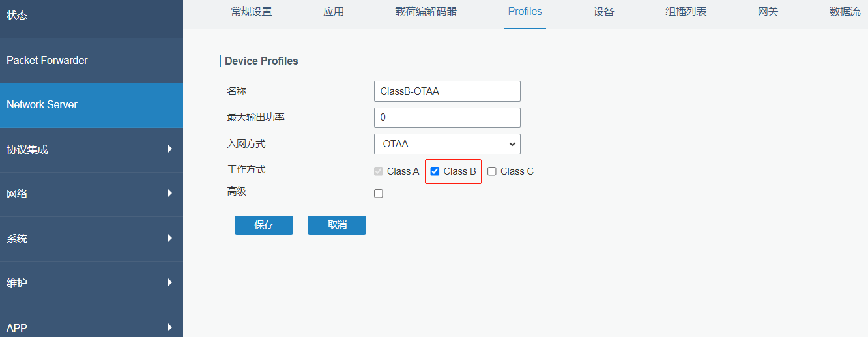Click the 保存 save button

tap(264, 225)
